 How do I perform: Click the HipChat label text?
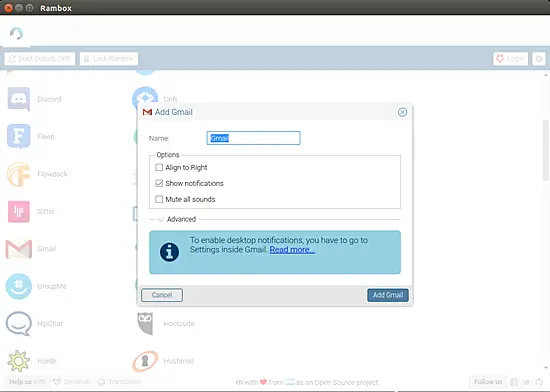(x=50, y=324)
